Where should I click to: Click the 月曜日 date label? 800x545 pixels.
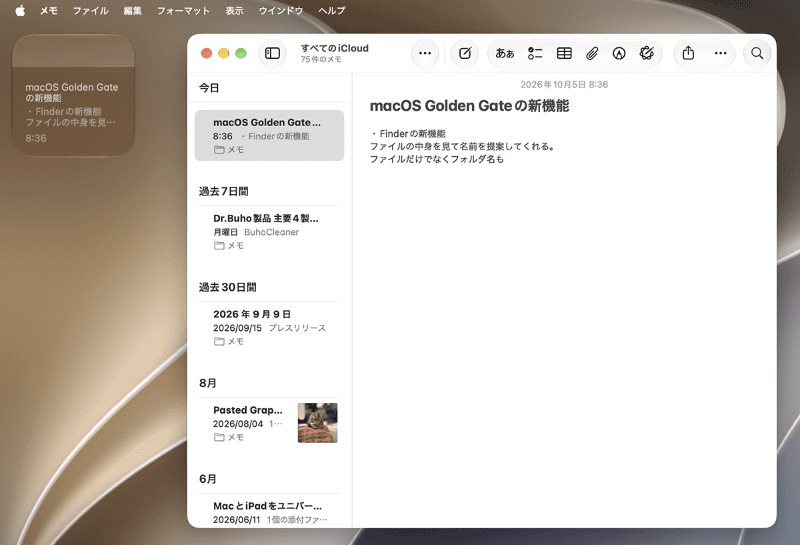click(226, 232)
